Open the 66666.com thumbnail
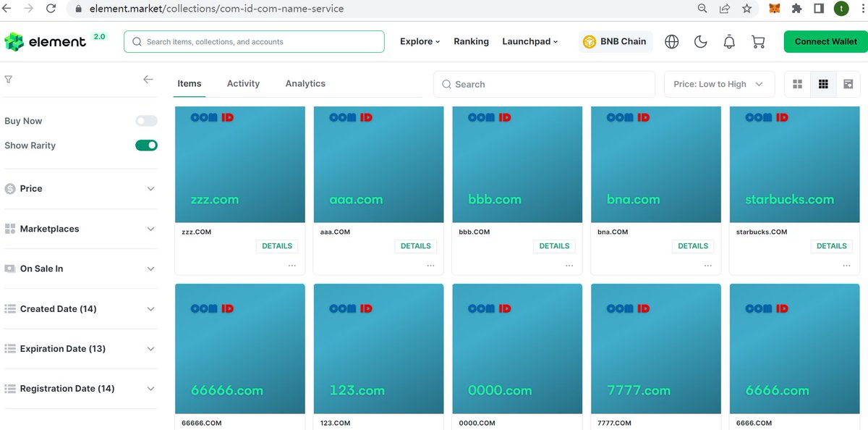The width and height of the screenshot is (868, 430). [x=240, y=349]
